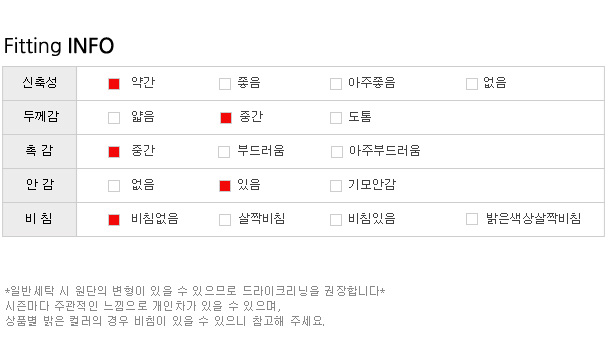Viewport: 608px width, 361px height.
Task: Select the 부드러움 checkbox
Action: (224, 152)
